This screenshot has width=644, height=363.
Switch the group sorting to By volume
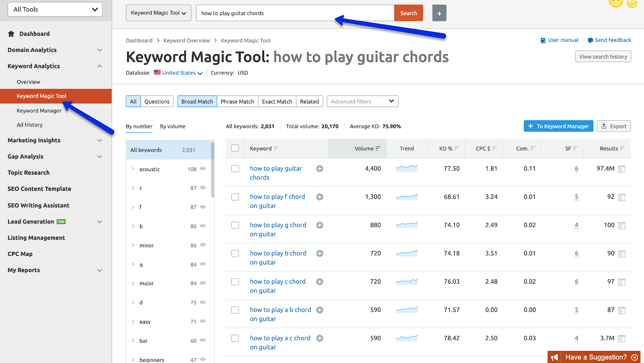pos(173,126)
